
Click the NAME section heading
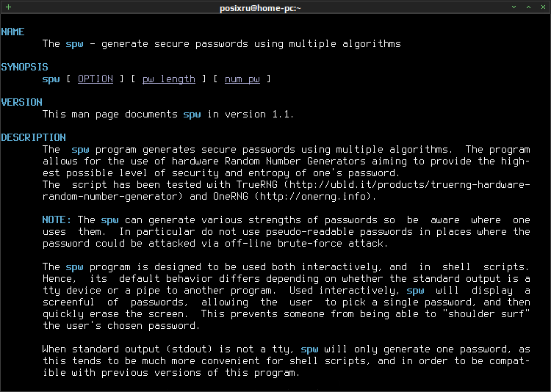12,32
